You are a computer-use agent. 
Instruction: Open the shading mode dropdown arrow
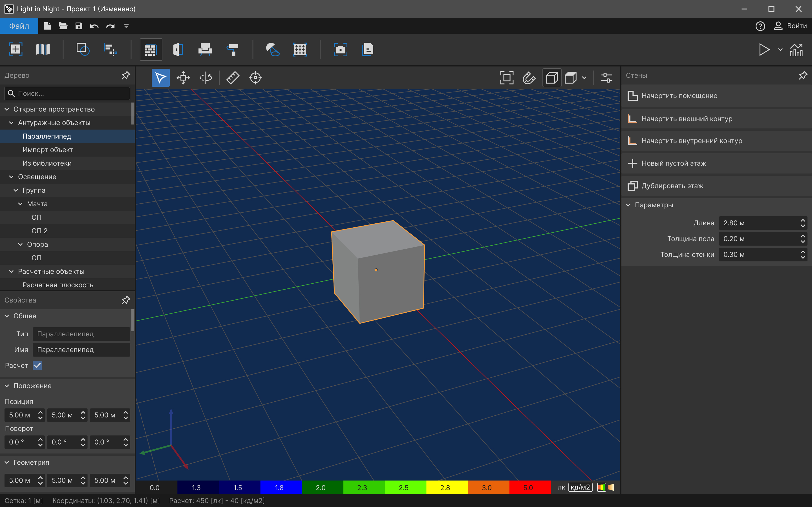point(584,77)
